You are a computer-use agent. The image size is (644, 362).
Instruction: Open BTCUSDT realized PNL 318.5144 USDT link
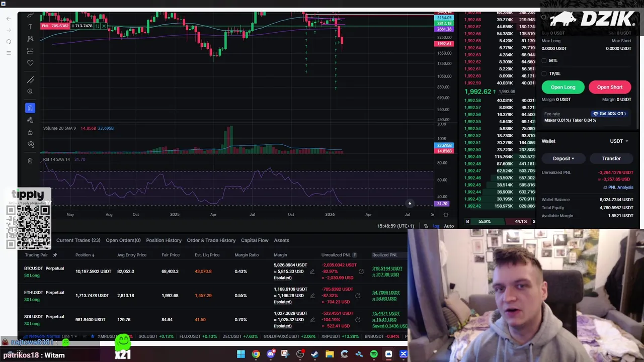point(387,268)
